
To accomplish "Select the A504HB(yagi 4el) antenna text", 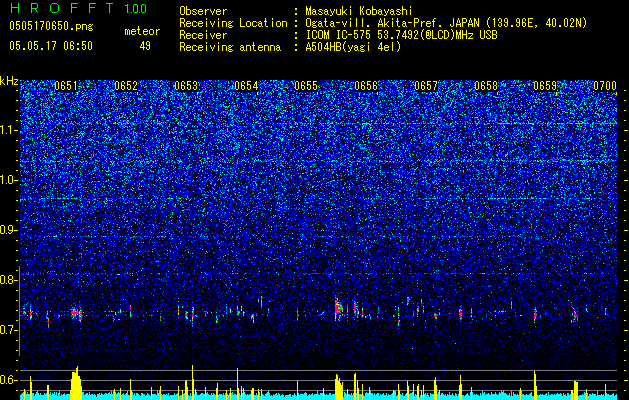I will point(353,47).
